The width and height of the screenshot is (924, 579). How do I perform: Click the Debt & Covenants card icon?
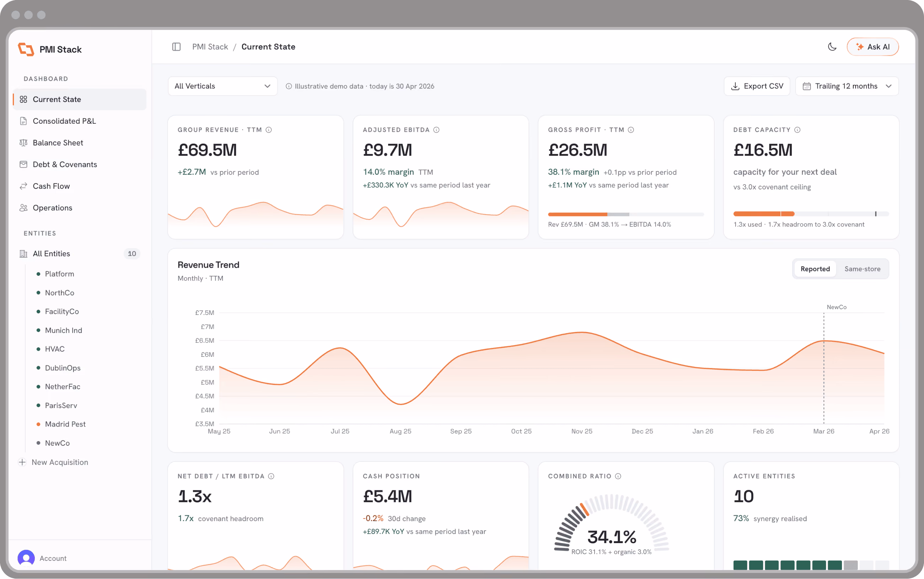(x=23, y=165)
